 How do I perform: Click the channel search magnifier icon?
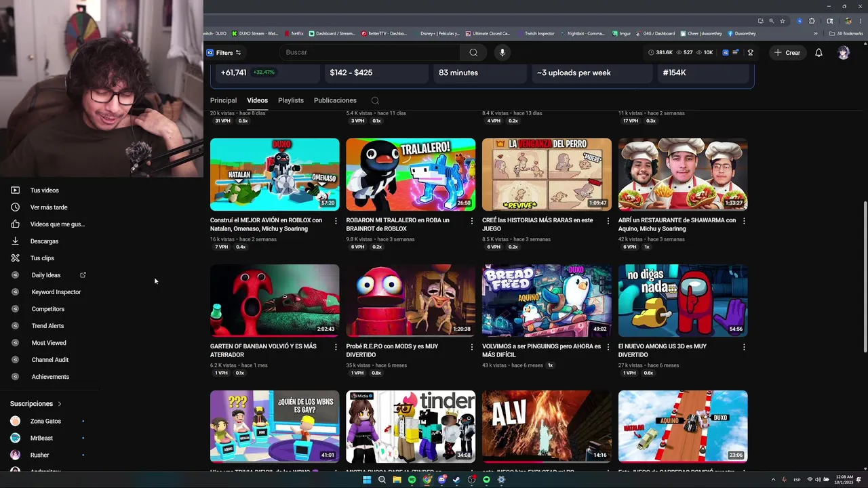[x=375, y=100]
